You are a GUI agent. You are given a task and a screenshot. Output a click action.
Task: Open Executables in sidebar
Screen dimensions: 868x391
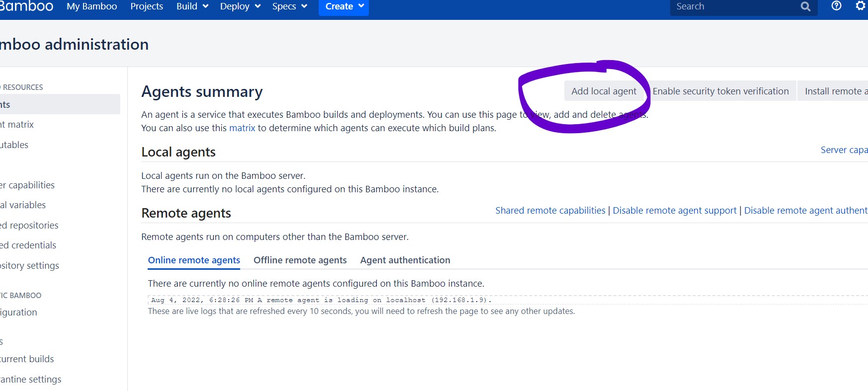14,145
